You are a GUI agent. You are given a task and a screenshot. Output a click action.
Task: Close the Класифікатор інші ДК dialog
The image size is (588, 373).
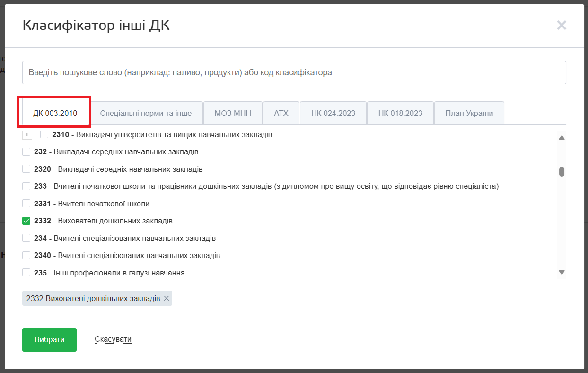(561, 26)
